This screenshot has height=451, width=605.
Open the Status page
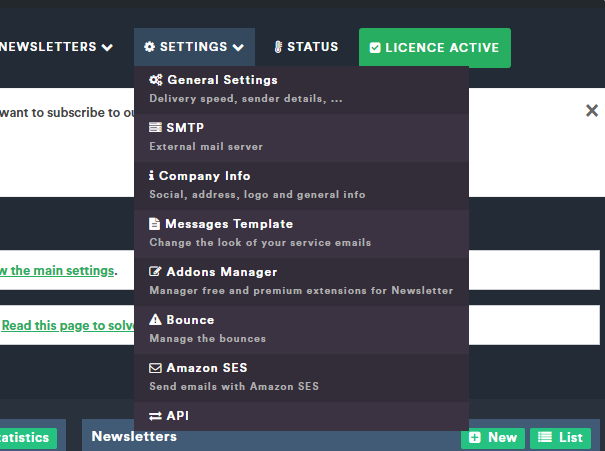pos(306,47)
